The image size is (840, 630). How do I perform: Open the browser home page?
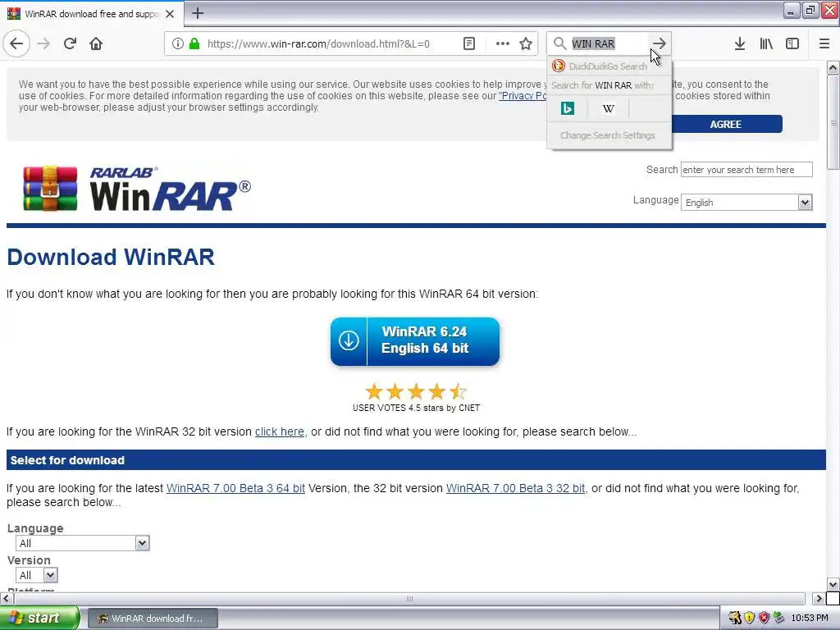pyautogui.click(x=96, y=43)
